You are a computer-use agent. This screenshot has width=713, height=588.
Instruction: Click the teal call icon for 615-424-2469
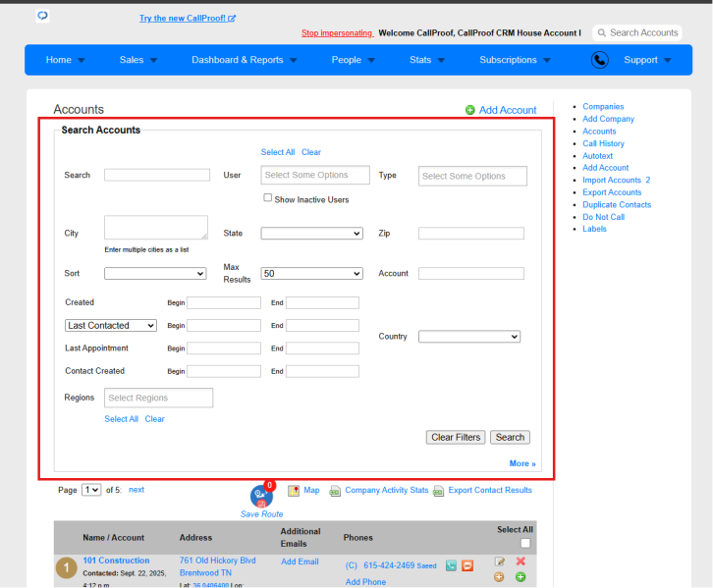(451, 565)
